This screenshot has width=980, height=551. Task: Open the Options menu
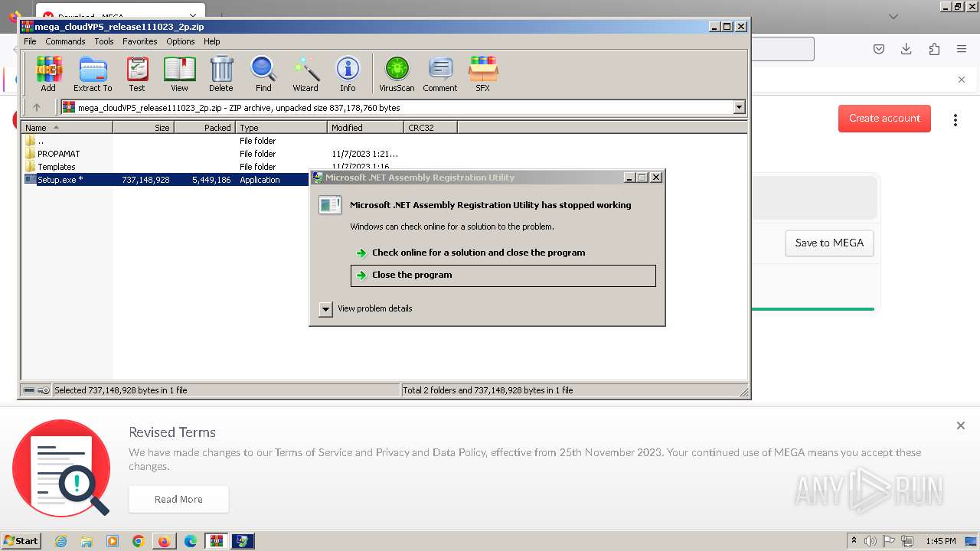(181, 41)
